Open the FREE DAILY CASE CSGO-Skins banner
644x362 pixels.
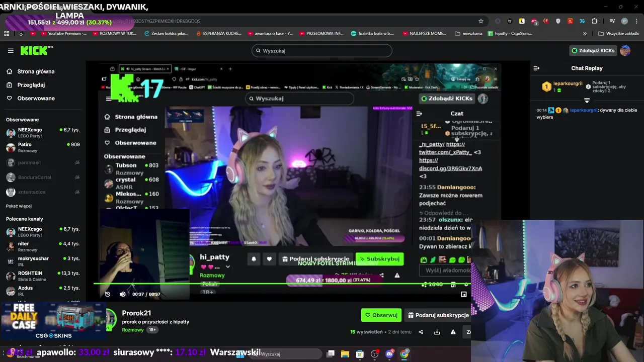[53, 321]
